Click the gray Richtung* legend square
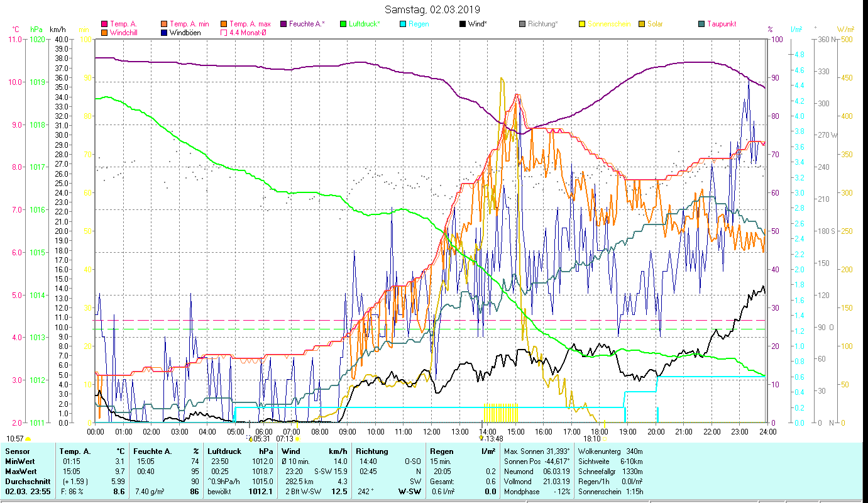Screen dimensions: 868x503 (x=522, y=25)
